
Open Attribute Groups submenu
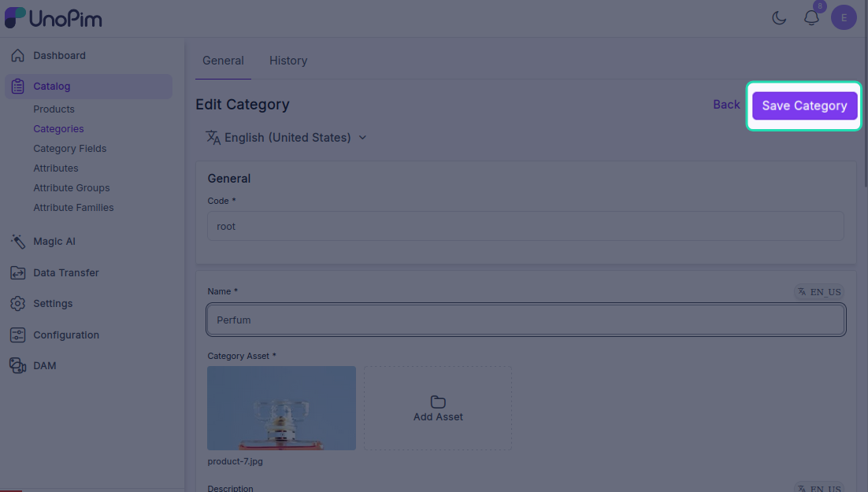(x=72, y=187)
